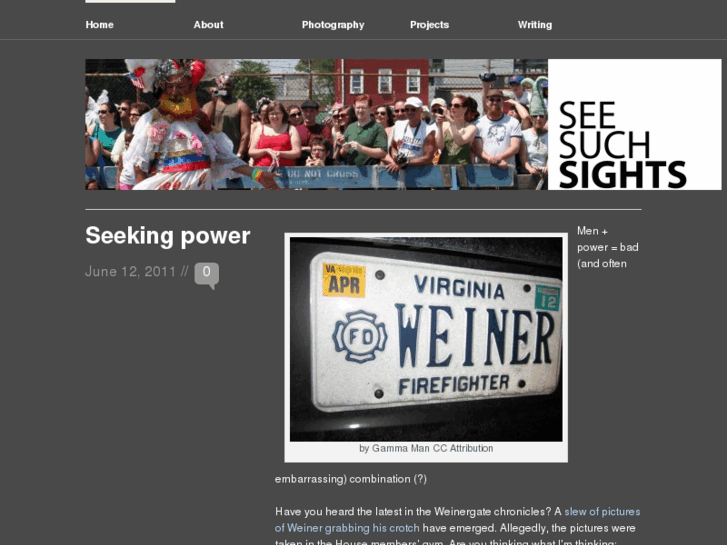Click the Men + power = bad text
727x545 pixels.
[x=608, y=239]
